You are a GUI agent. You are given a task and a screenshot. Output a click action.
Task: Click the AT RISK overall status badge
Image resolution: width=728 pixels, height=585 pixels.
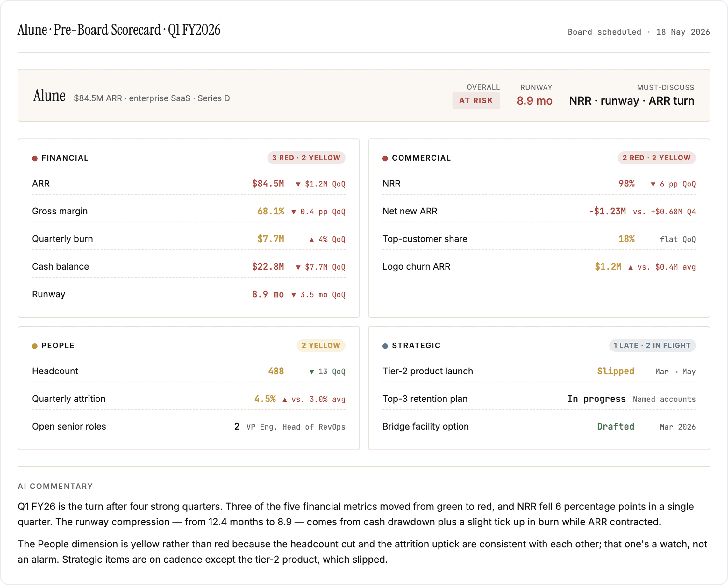476,101
